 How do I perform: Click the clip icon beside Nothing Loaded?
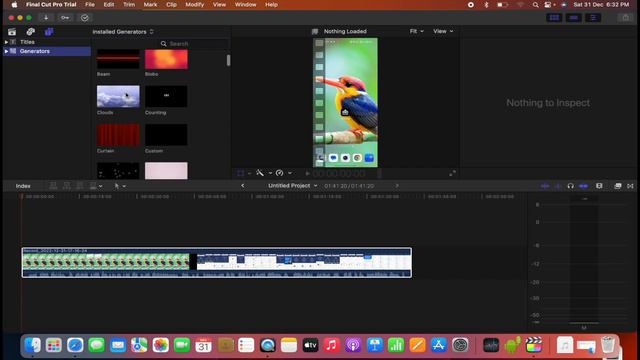(315, 31)
